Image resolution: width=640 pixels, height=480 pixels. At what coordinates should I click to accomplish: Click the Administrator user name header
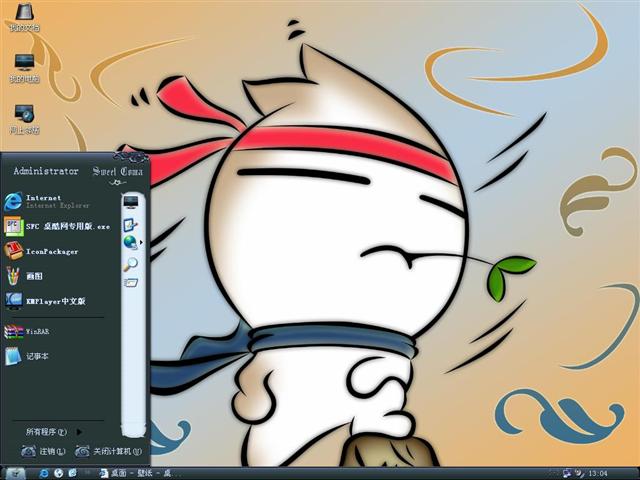46,171
